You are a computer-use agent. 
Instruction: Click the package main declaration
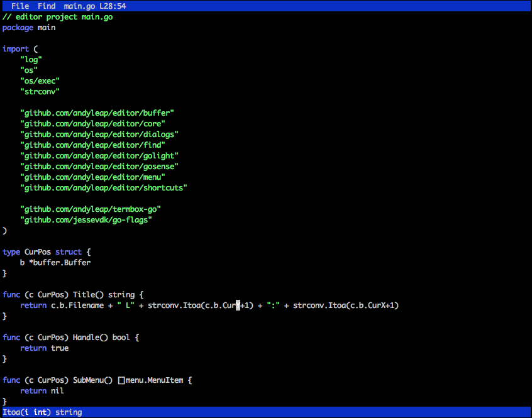tap(29, 28)
